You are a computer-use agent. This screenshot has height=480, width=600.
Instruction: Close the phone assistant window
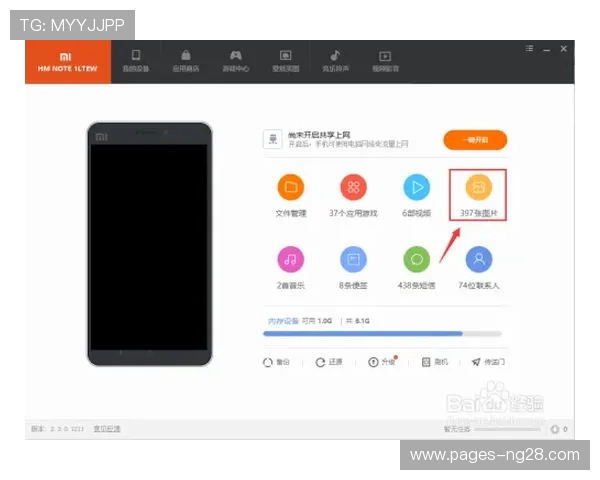pos(564,49)
